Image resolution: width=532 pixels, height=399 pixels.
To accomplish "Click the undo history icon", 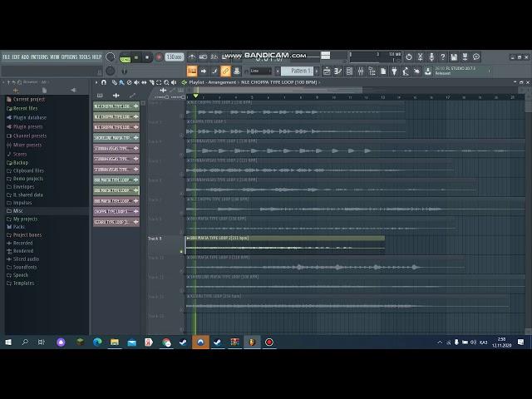I will (409, 57).
